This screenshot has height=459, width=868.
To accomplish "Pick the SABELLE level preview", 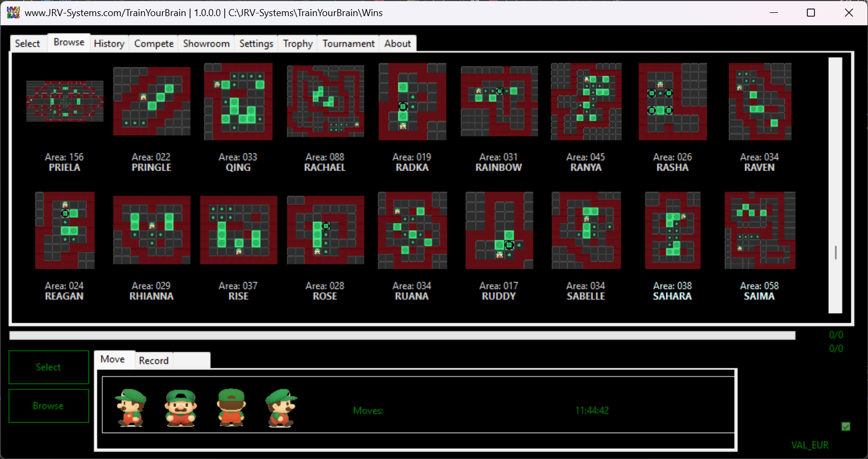I will [x=586, y=230].
